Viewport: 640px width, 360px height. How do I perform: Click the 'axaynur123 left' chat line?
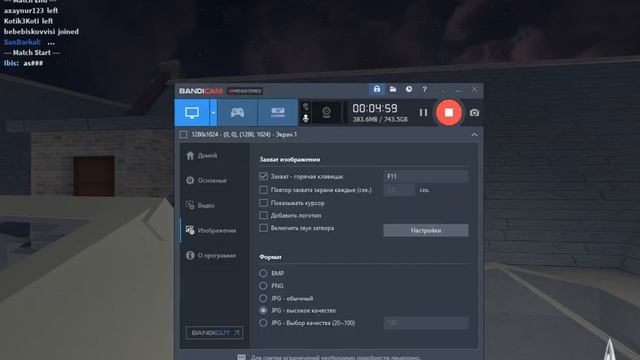31,11
